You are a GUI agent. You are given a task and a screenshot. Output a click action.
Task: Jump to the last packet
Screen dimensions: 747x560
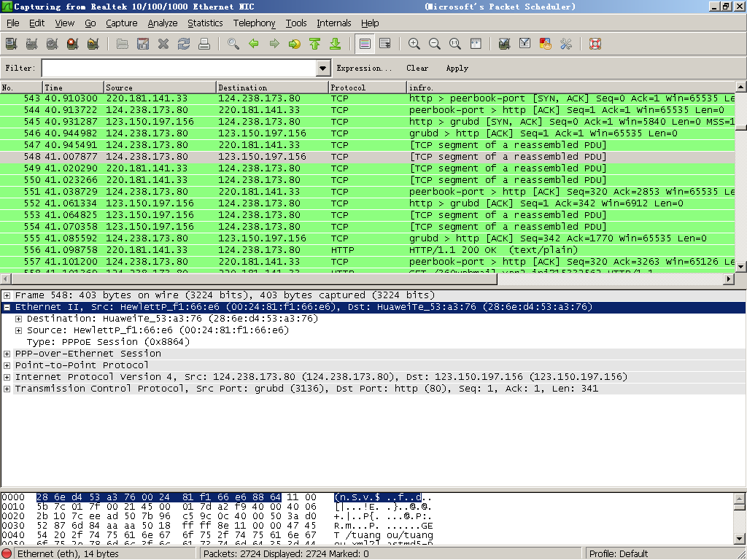336,44
